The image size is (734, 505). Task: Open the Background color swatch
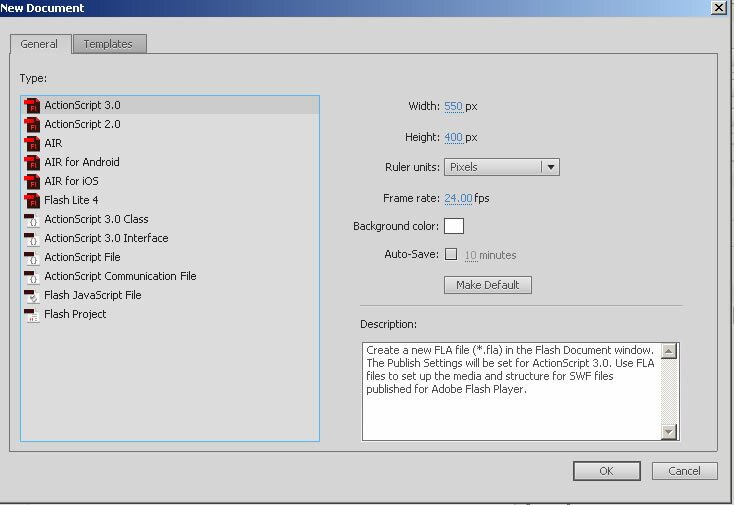(454, 226)
